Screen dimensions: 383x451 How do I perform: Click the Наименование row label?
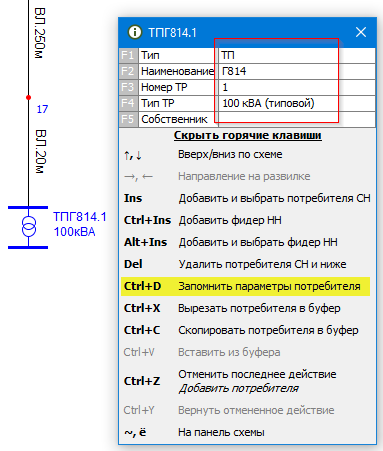178,71
